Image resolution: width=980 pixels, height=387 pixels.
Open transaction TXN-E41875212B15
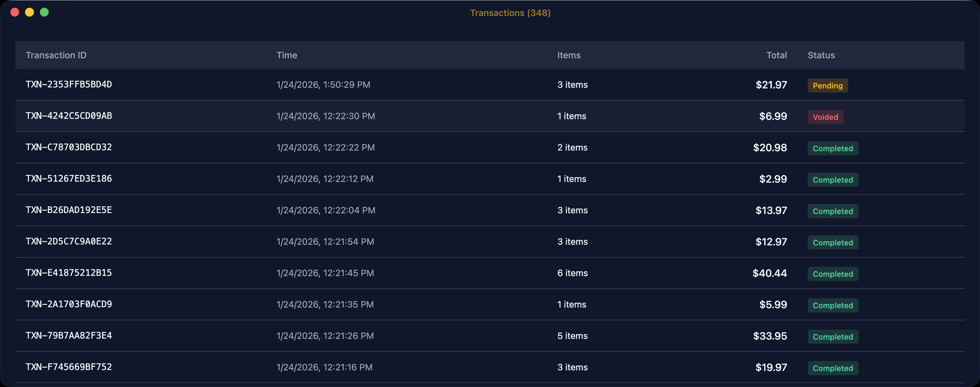(x=69, y=273)
